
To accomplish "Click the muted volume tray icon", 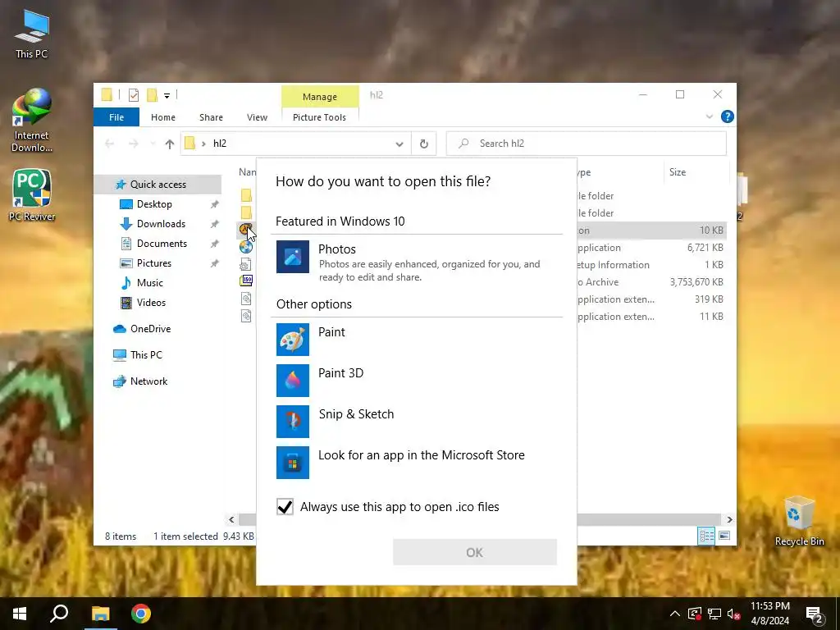I will 733,614.
